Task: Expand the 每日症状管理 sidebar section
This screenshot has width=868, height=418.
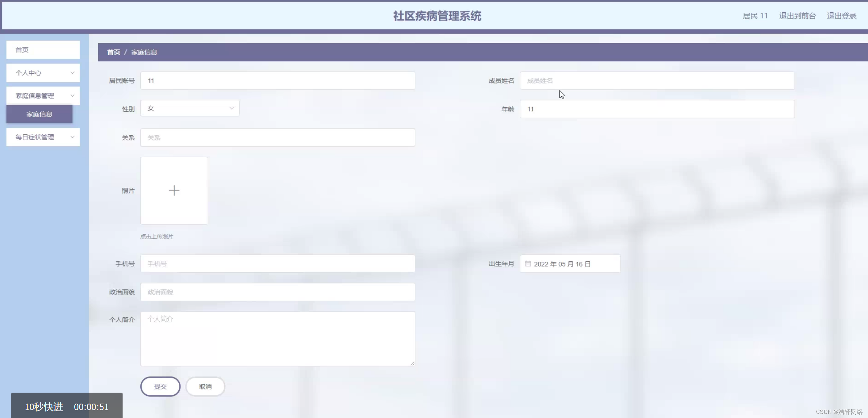Action: (43, 137)
